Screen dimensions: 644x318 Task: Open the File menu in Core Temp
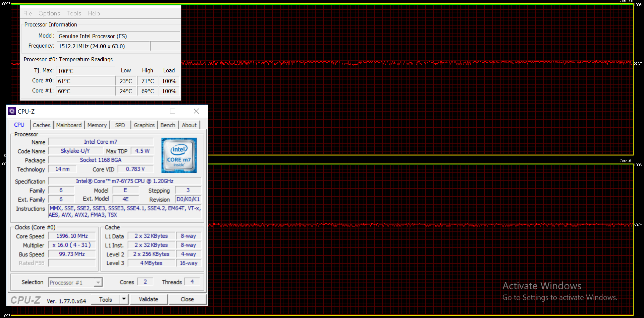[x=28, y=13]
